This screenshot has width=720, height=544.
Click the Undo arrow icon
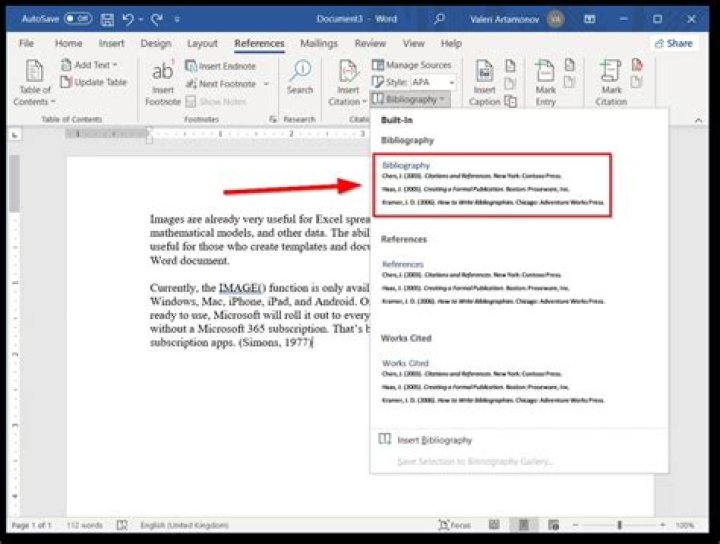click(x=128, y=19)
